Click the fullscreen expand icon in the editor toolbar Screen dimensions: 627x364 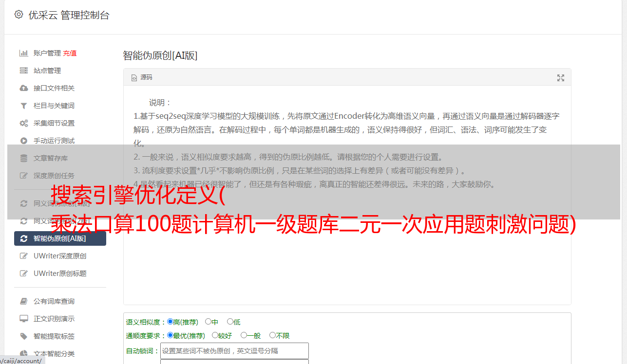[x=561, y=78]
